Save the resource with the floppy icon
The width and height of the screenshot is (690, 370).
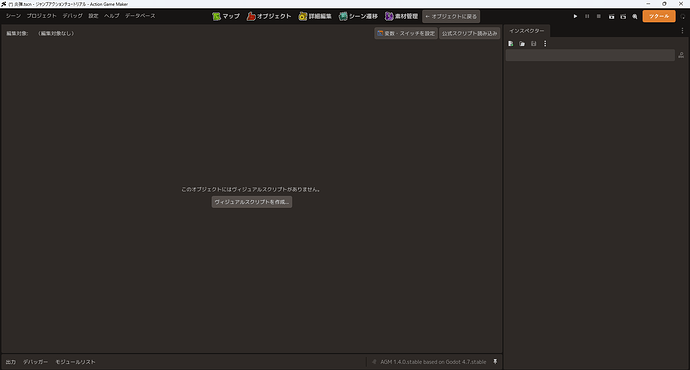tap(533, 44)
